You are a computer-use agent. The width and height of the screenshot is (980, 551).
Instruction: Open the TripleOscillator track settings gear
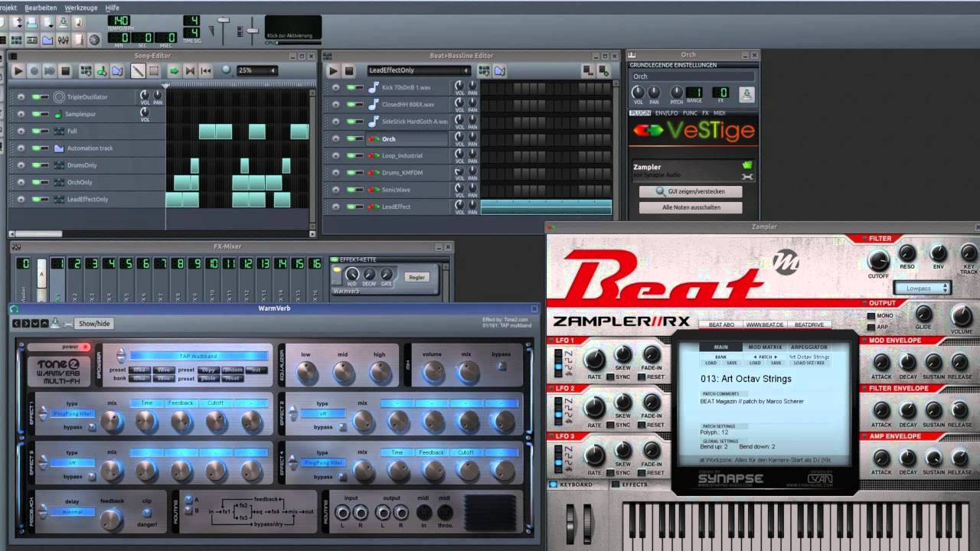(21, 97)
